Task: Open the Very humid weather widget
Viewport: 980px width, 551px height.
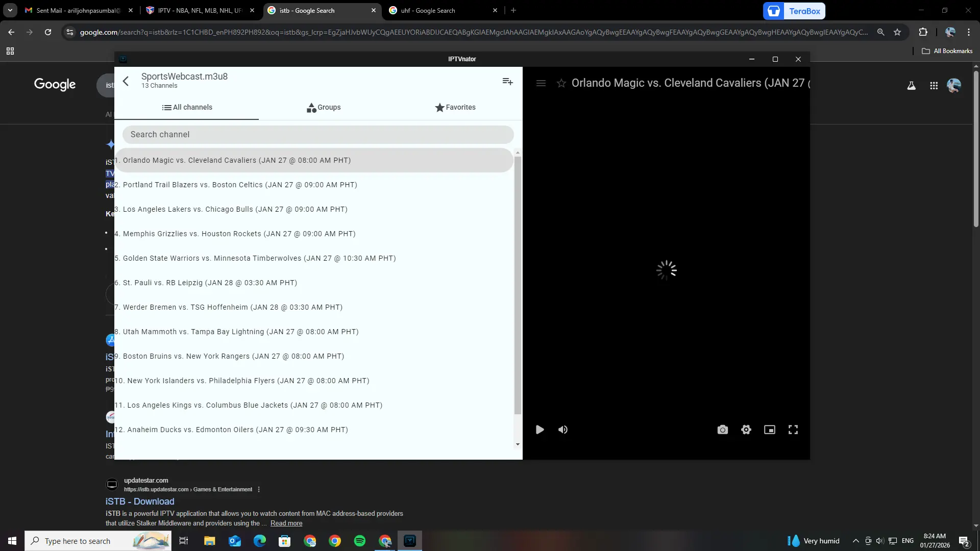Action: [x=814, y=541]
